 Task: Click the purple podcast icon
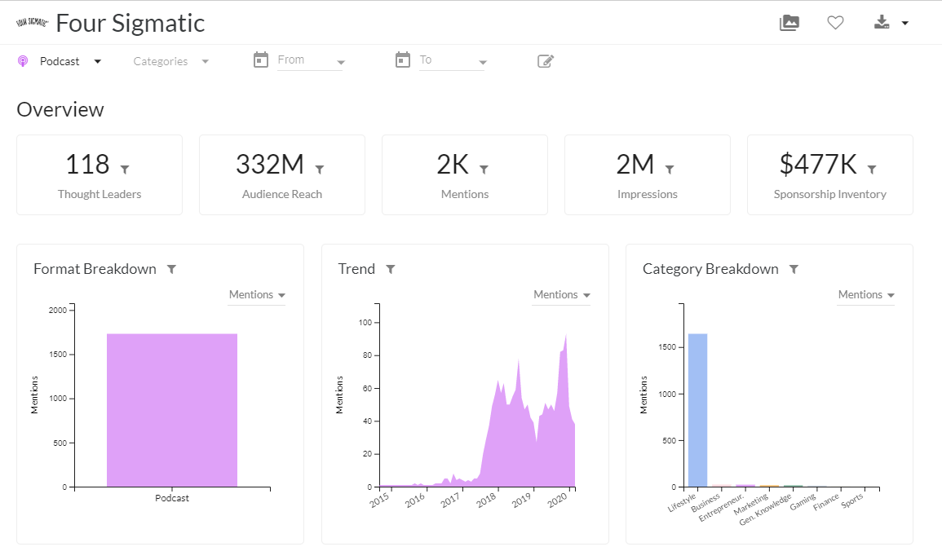pyautogui.click(x=23, y=61)
